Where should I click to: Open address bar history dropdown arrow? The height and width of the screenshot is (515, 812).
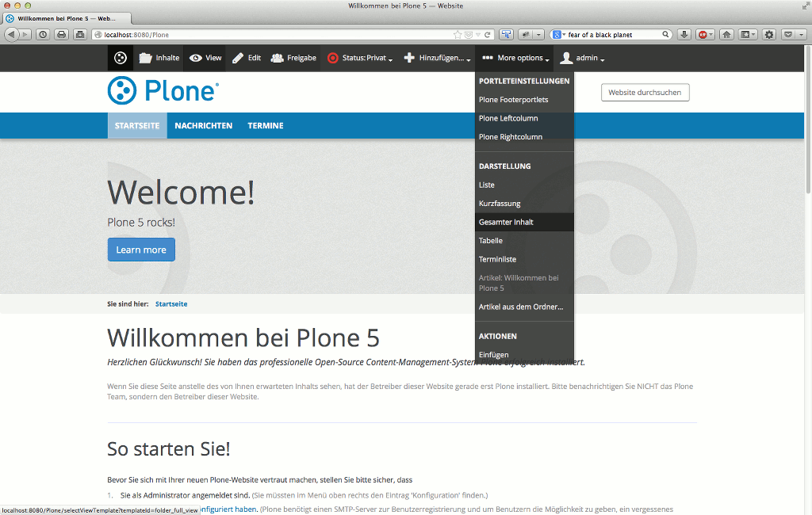(478, 35)
